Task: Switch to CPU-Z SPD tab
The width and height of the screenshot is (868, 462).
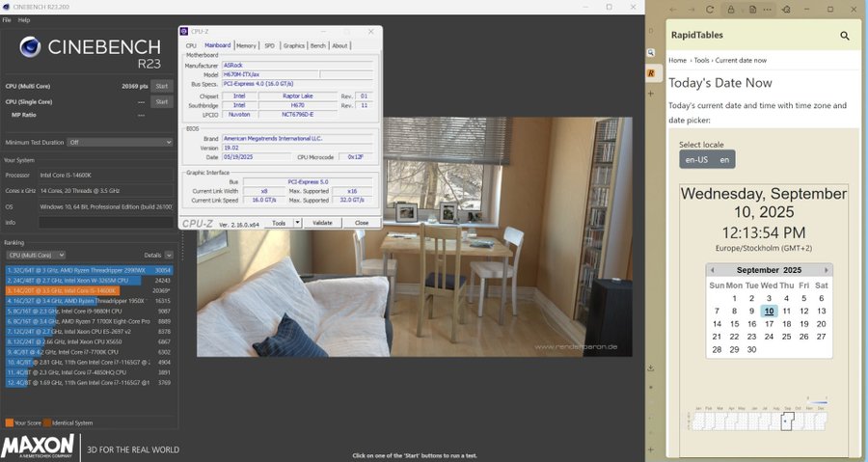Action: (x=270, y=46)
